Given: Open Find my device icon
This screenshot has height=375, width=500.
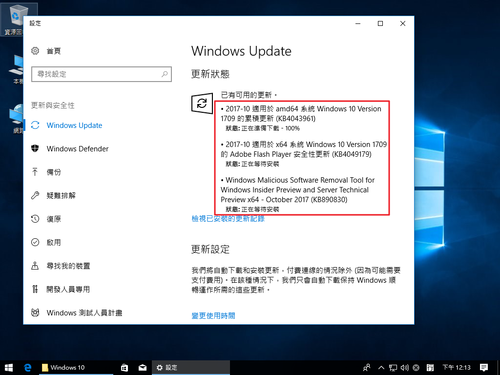Looking at the screenshot, I should coord(35,266).
